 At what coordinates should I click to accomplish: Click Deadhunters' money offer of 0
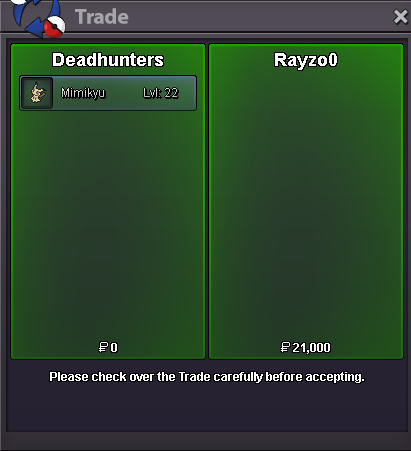coord(114,348)
